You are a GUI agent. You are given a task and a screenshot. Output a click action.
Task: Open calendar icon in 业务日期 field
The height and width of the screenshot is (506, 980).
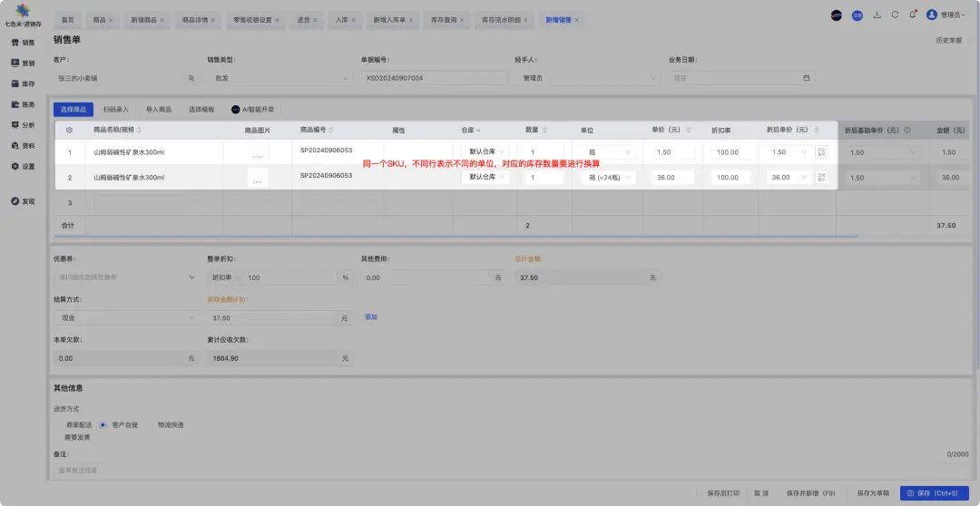click(x=806, y=78)
